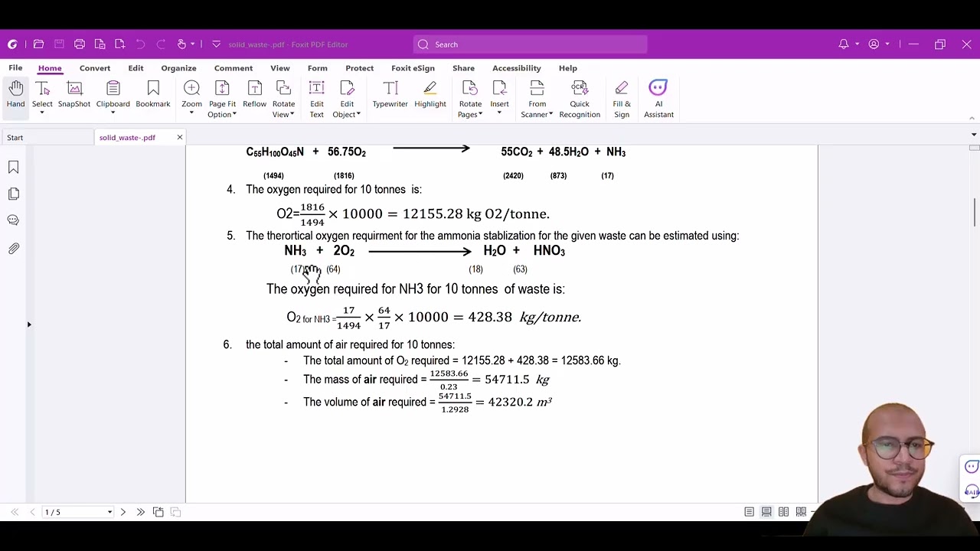Go to next page in status bar
This screenshot has width=980, height=551.
click(122, 512)
